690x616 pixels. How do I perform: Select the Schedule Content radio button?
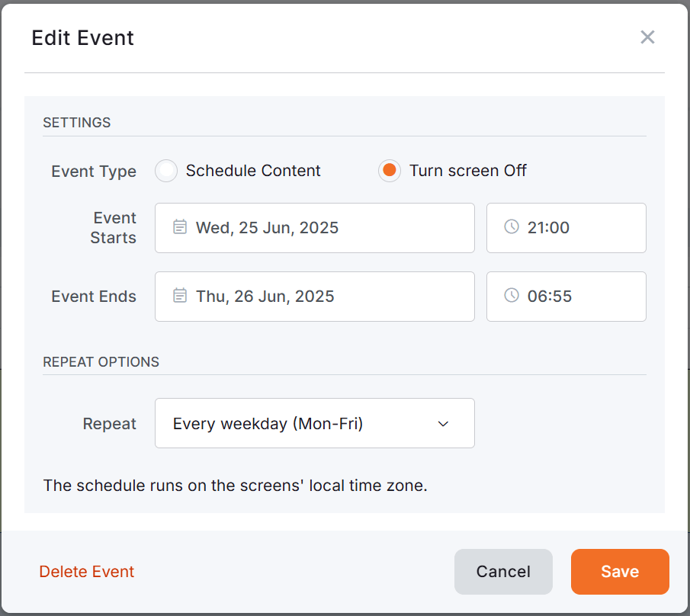point(166,171)
